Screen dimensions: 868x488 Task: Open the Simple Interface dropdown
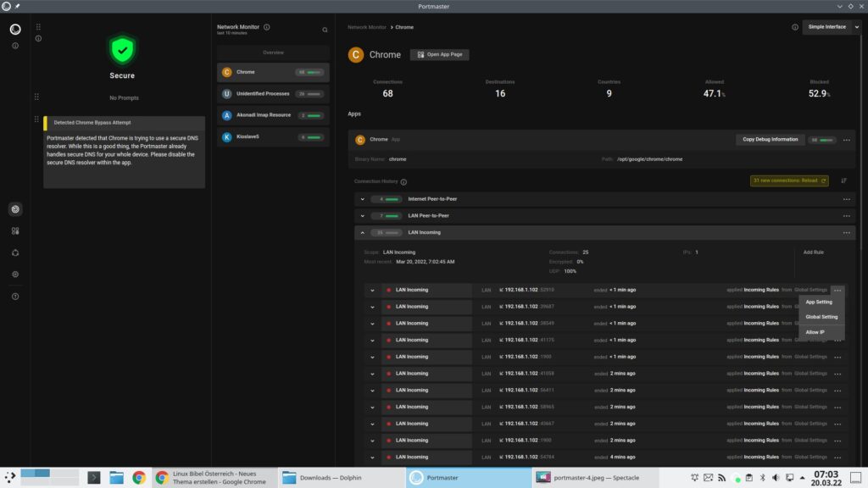pyautogui.click(x=832, y=27)
